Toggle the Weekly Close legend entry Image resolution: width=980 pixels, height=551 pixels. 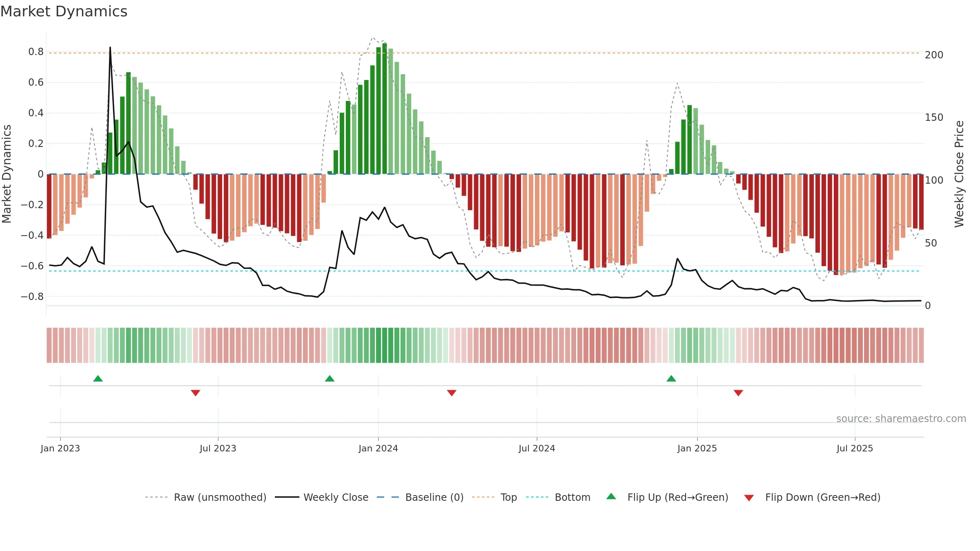(322, 497)
